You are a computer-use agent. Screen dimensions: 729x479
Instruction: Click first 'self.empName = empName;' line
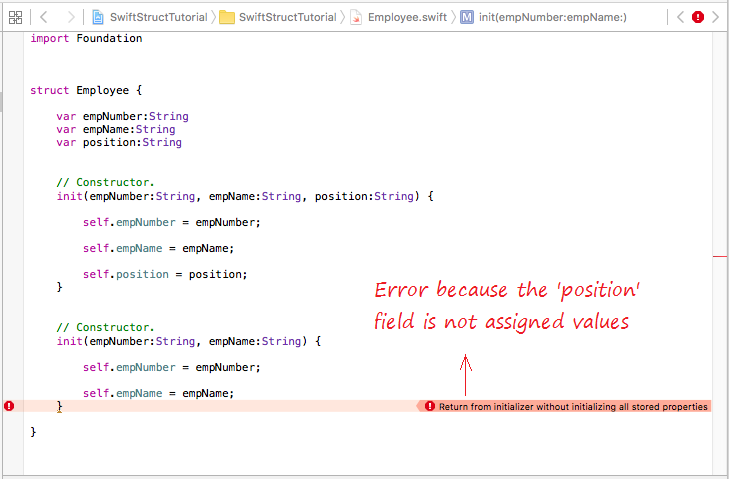click(159, 248)
